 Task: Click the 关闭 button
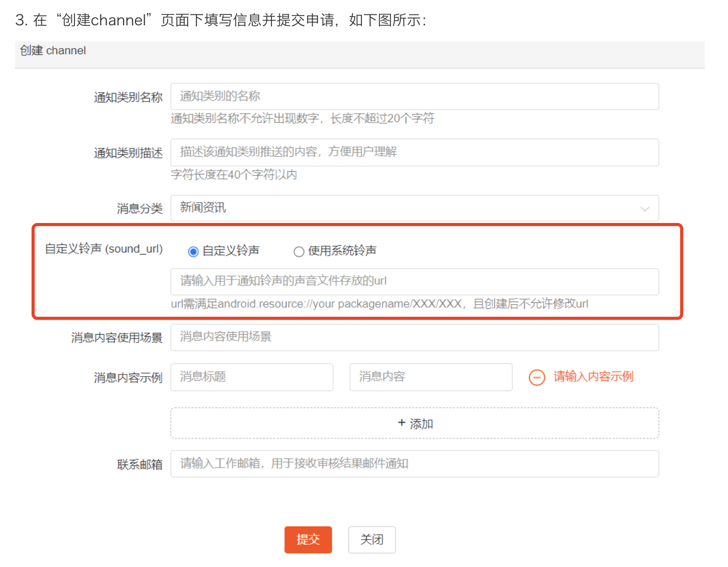pos(372,540)
